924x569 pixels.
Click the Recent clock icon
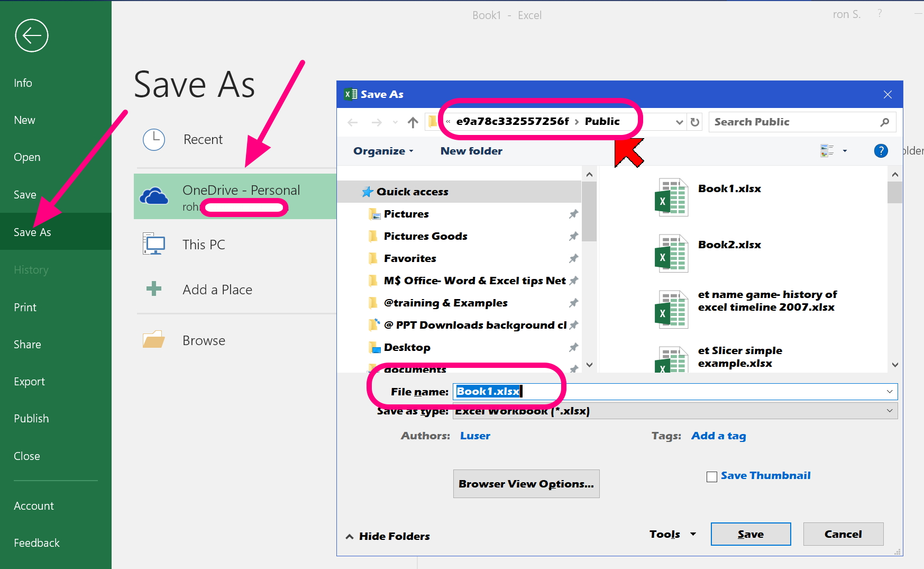pos(154,140)
